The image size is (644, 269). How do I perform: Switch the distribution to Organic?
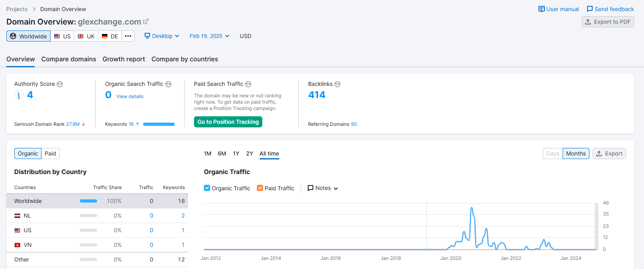28,153
